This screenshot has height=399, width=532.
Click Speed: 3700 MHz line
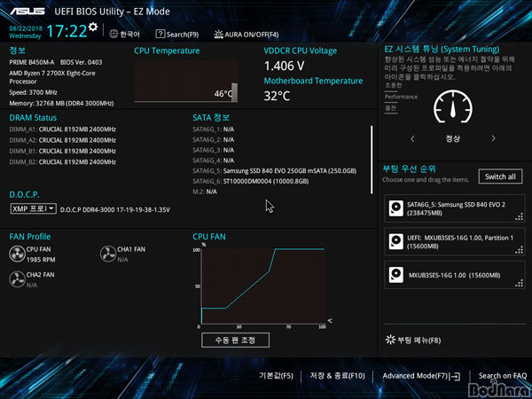(34, 92)
